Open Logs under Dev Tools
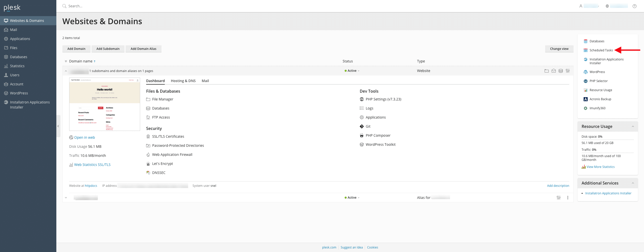Screen dimensions: 644x252 coord(367,108)
